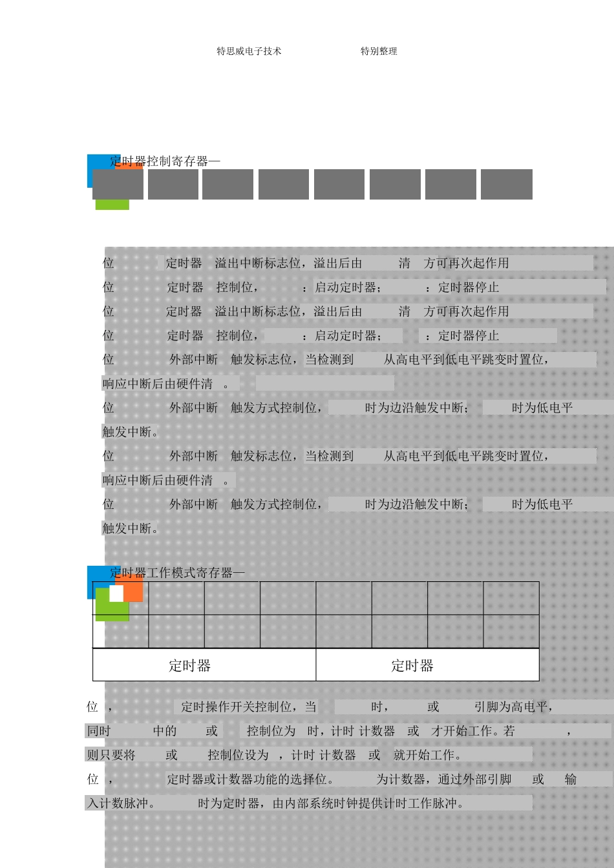The width and height of the screenshot is (614, 868).
Task: Click the header text 特思威电子技术
Action: pos(249,52)
